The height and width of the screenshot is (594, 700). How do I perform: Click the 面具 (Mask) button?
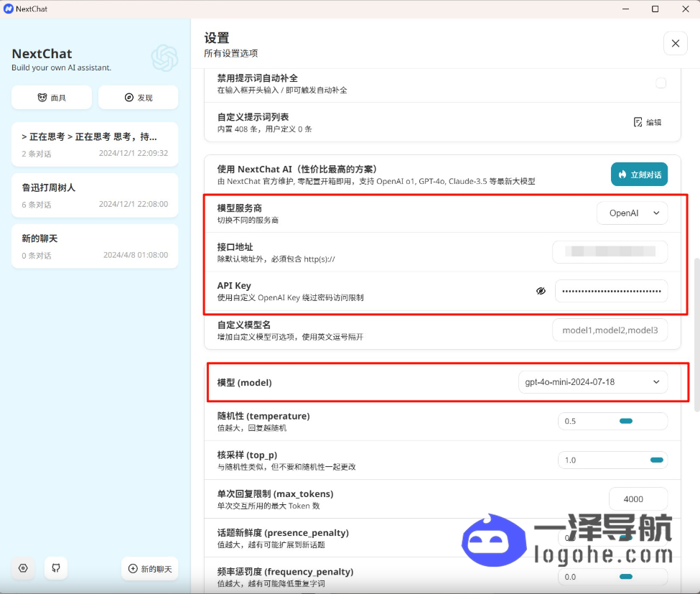pos(52,98)
